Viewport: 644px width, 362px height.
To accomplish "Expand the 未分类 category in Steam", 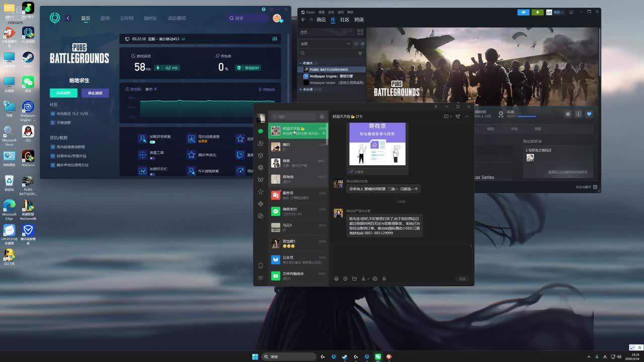I will [300, 89].
